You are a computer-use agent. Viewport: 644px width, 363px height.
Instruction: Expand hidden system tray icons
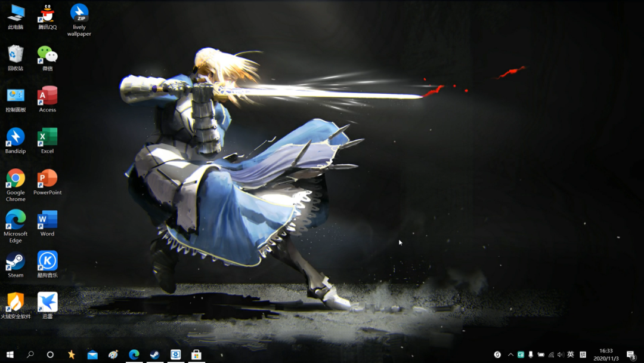click(510, 355)
